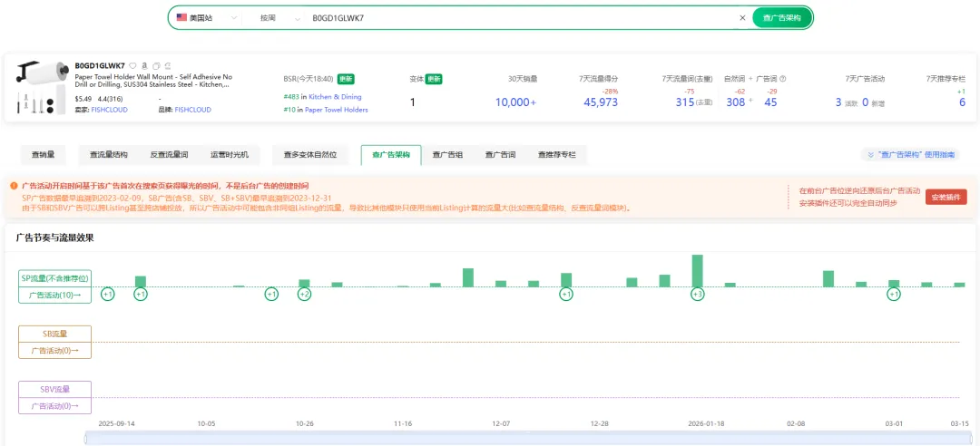
Task: Switch to the 查销量 tab
Action: point(44,155)
